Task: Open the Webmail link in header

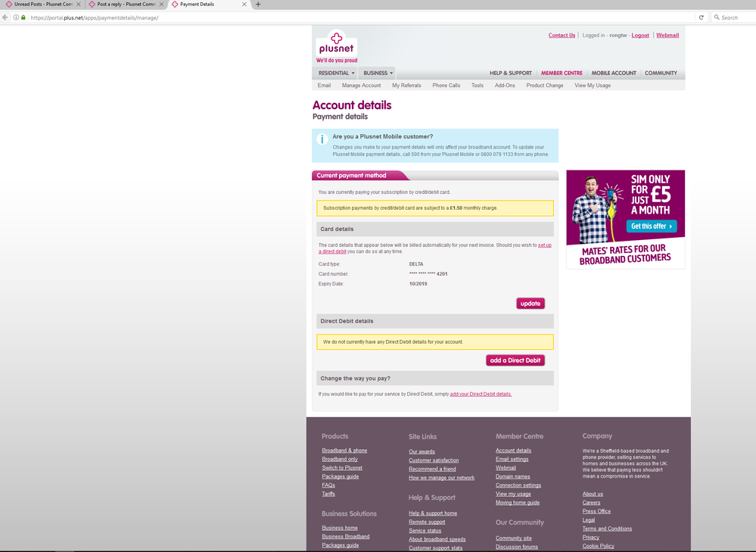Action: click(667, 36)
